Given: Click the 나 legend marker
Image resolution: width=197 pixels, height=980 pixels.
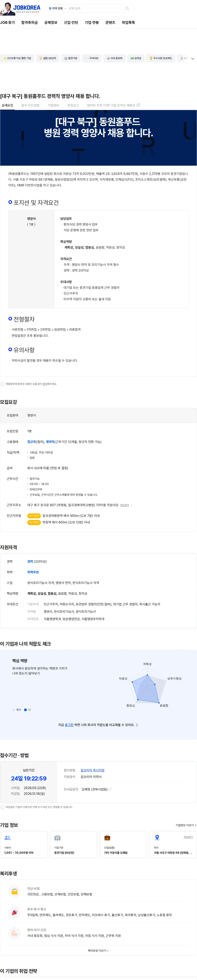Looking at the screenshot, I should coord(25,710).
